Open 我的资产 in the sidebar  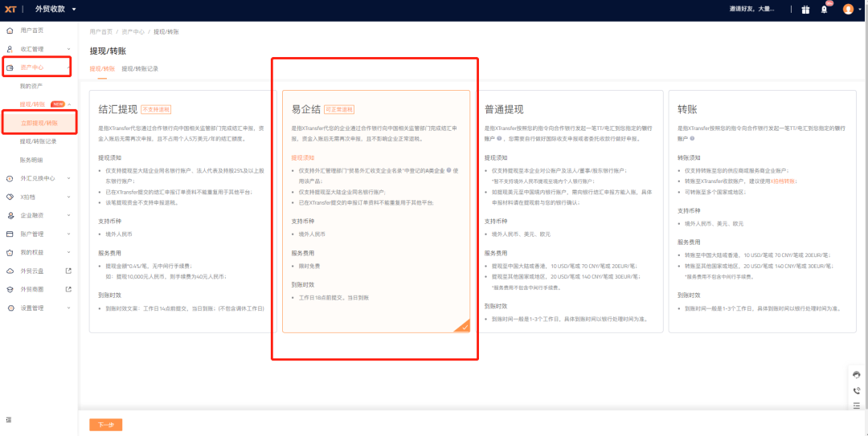click(x=31, y=86)
